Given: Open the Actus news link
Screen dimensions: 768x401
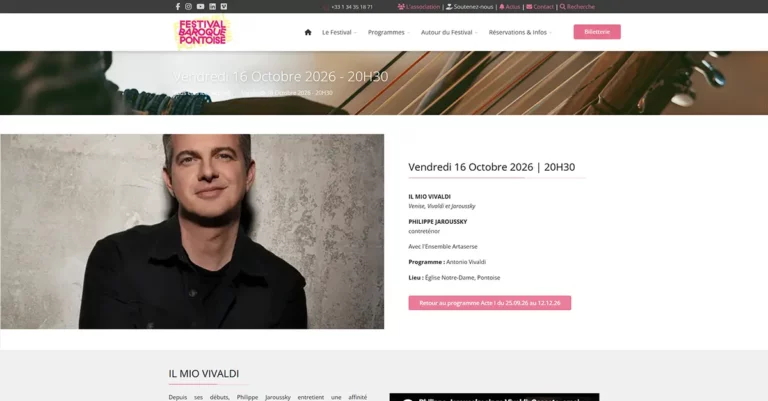Looking at the screenshot, I should click(509, 7).
